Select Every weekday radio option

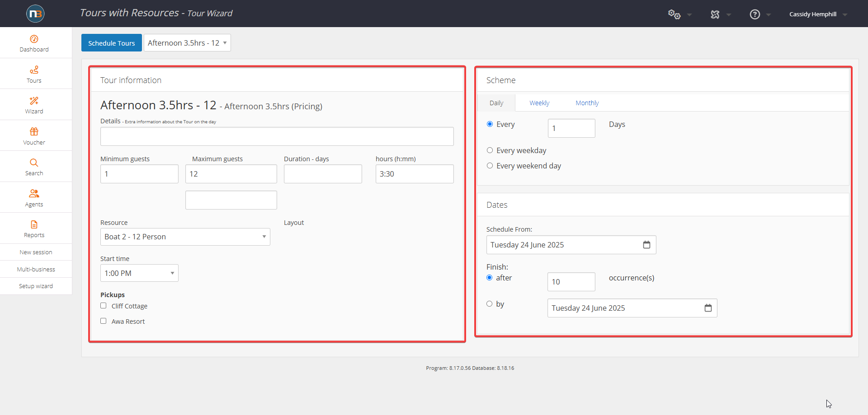490,150
